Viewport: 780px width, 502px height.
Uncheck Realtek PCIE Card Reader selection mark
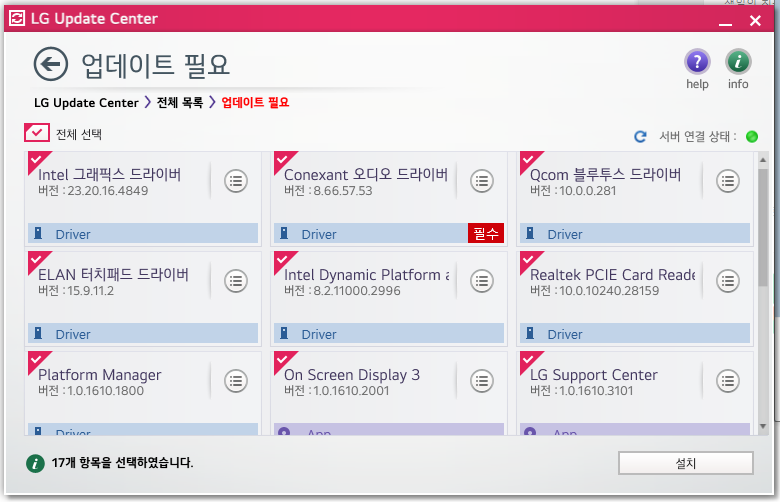529,260
